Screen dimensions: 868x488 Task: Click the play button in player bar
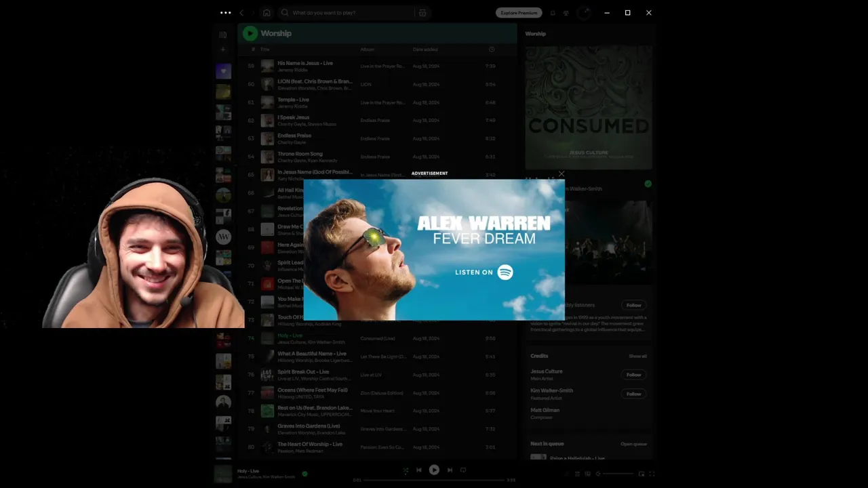(x=434, y=470)
